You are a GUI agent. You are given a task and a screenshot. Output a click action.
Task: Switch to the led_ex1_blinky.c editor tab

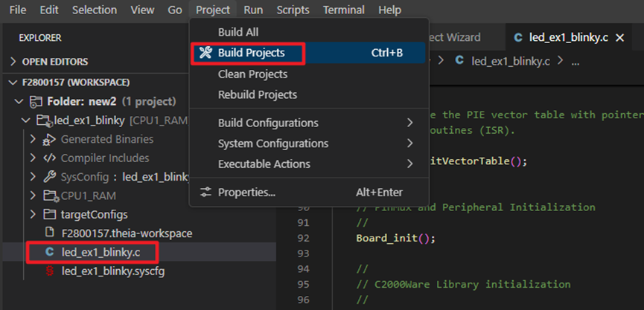pos(569,38)
